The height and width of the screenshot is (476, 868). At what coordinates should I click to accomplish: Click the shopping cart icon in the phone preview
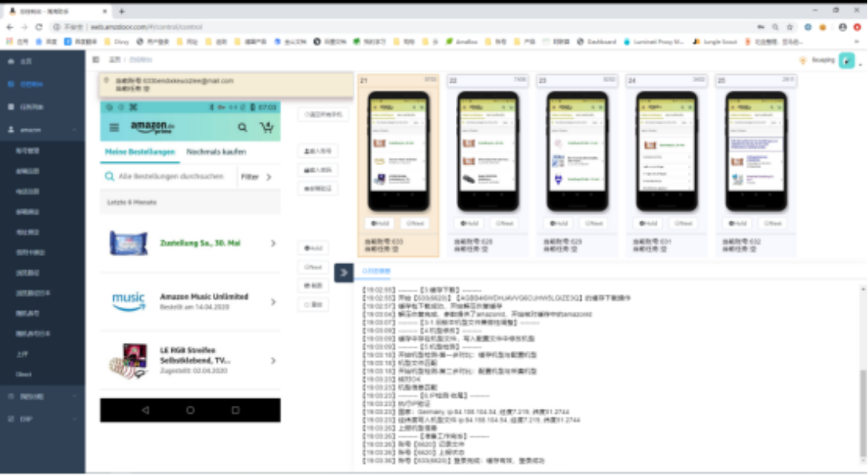click(266, 128)
